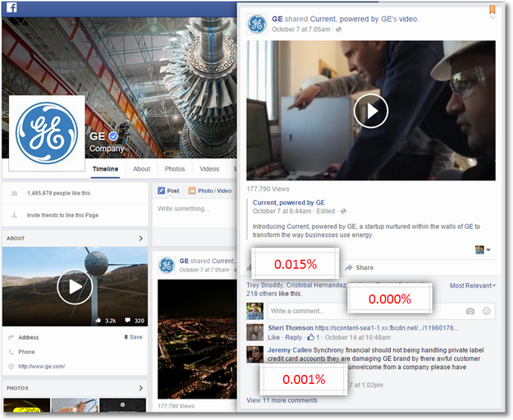Click the public globe icon beside 7:05am

(339, 30)
